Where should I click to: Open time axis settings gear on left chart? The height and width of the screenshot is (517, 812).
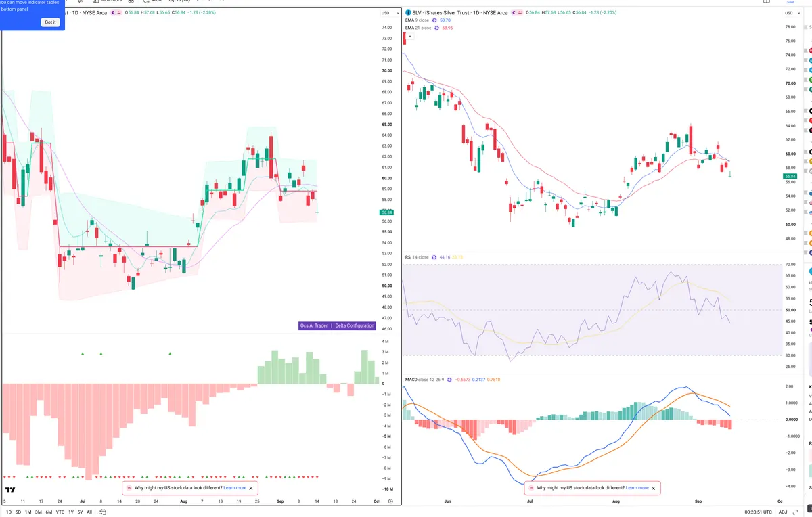390,501
